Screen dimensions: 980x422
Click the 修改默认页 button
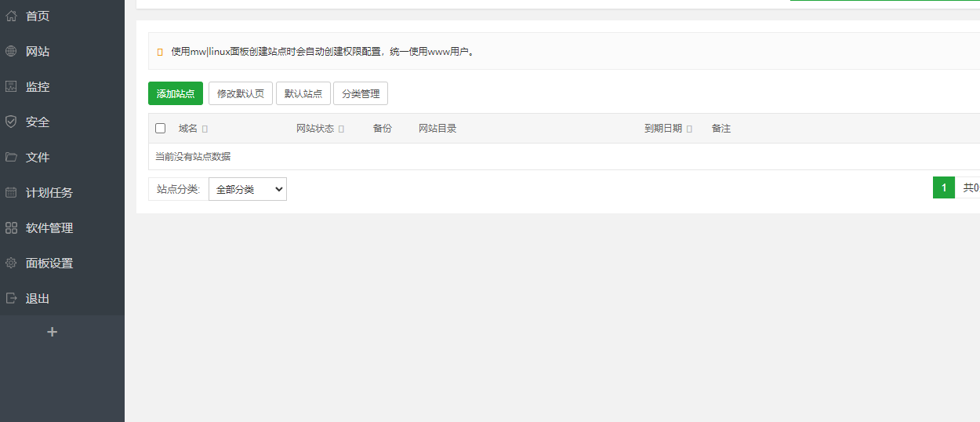(x=241, y=93)
